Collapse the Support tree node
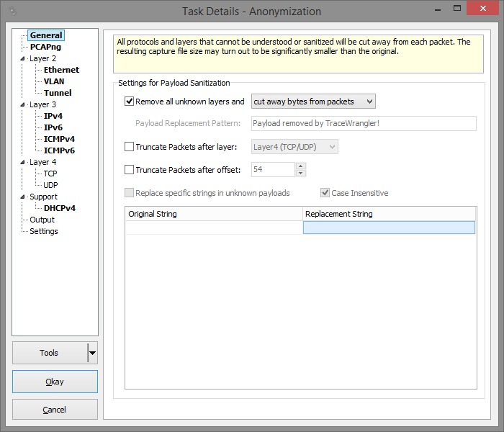The image size is (504, 432). pos(22,197)
